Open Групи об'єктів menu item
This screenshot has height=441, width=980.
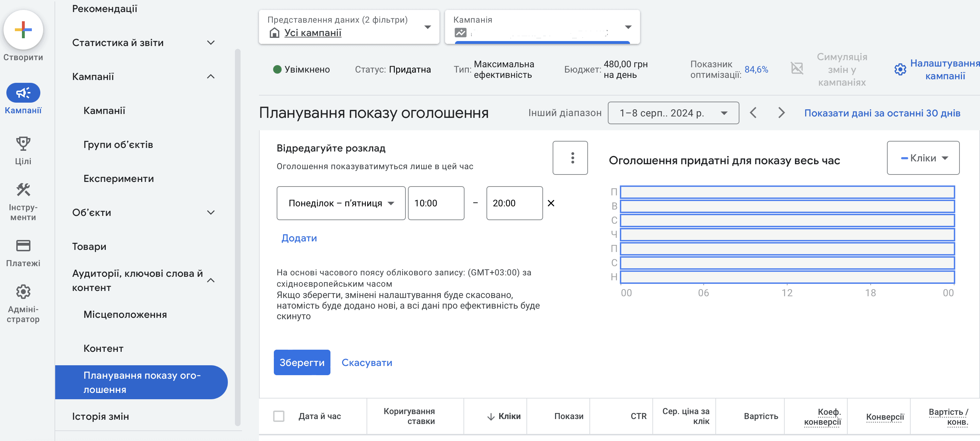[x=118, y=145]
